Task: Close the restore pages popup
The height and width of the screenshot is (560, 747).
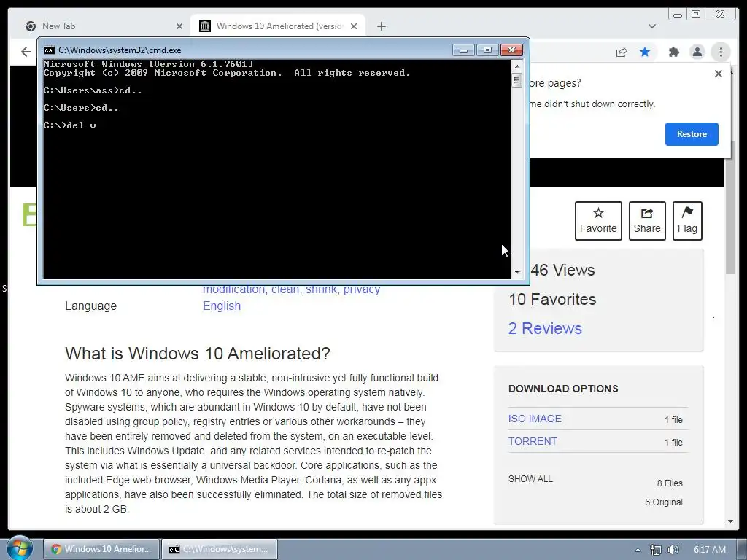Action: [719, 74]
